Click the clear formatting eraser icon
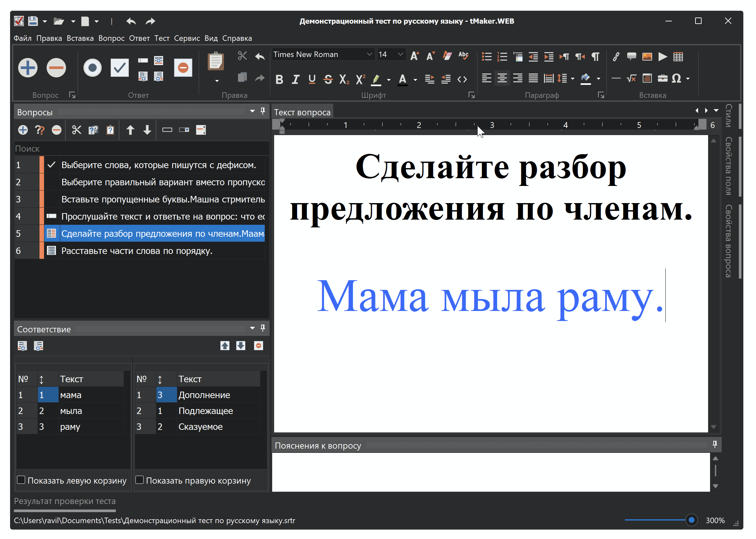Image resolution: width=756 pixels, height=539 pixels. pyautogui.click(x=447, y=56)
